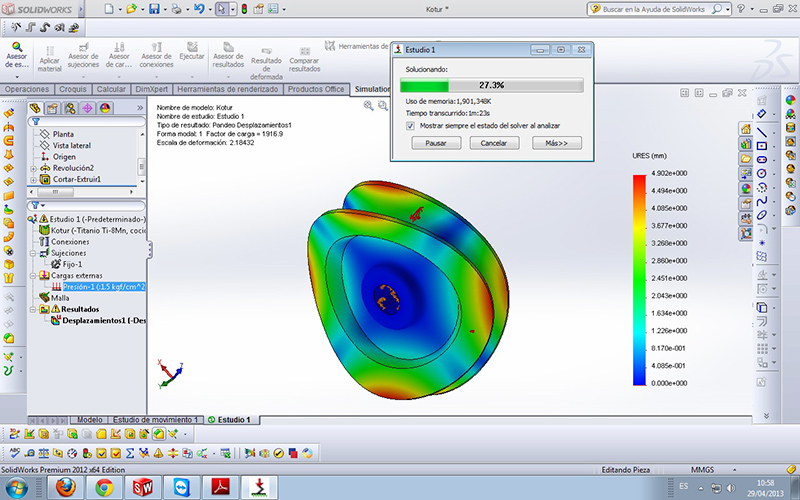This screenshot has height=500, width=800.
Task: Click the New document icon
Action: (107, 9)
